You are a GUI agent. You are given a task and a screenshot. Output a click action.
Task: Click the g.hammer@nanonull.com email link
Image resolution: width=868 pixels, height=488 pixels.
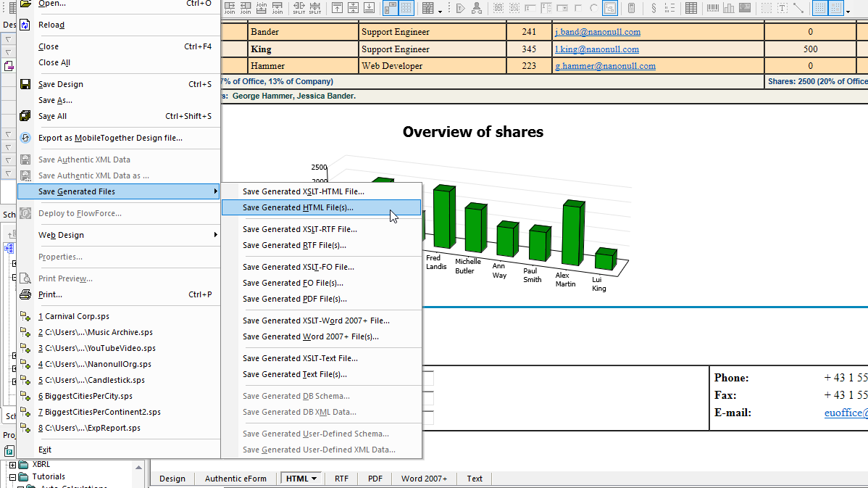605,66
